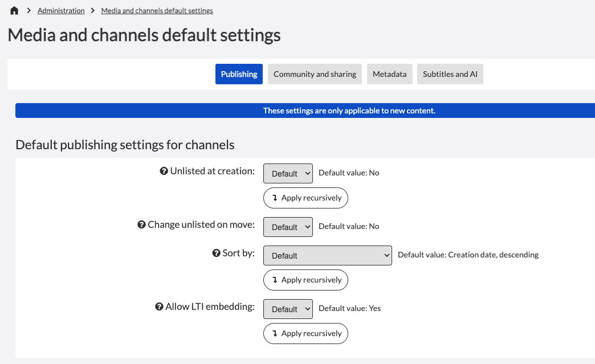This screenshot has height=364, width=595.
Task: Click help icon beside Allow LTI embedding
Action: point(159,307)
